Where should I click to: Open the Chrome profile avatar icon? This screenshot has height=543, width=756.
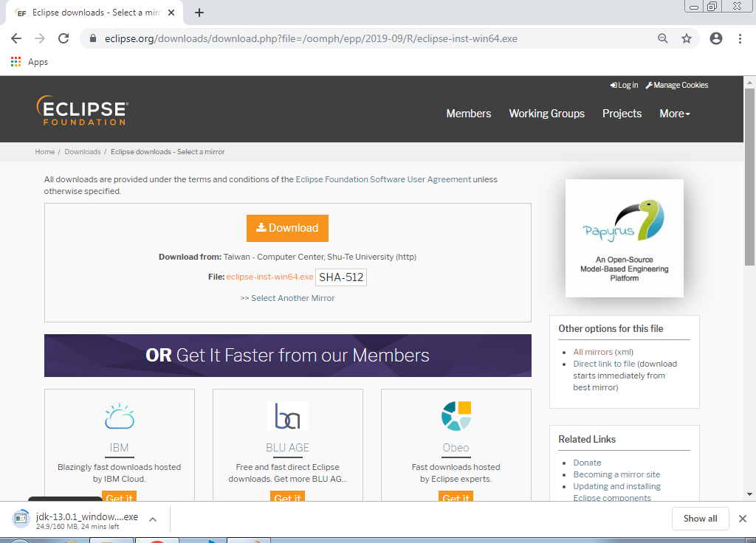click(x=716, y=38)
